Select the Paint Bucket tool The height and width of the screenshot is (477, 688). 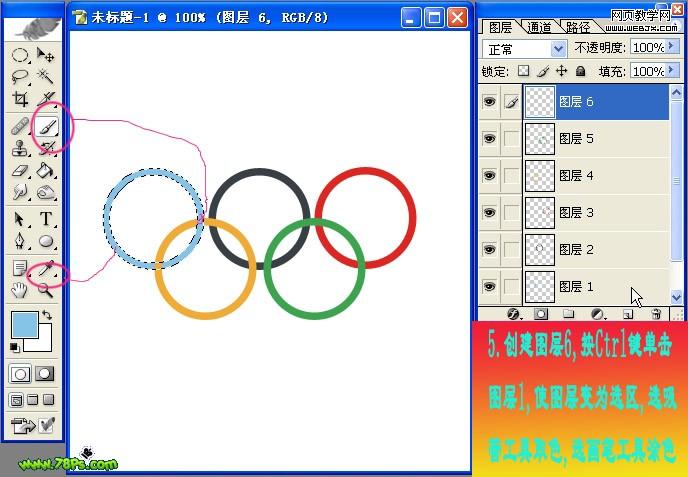[45, 170]
